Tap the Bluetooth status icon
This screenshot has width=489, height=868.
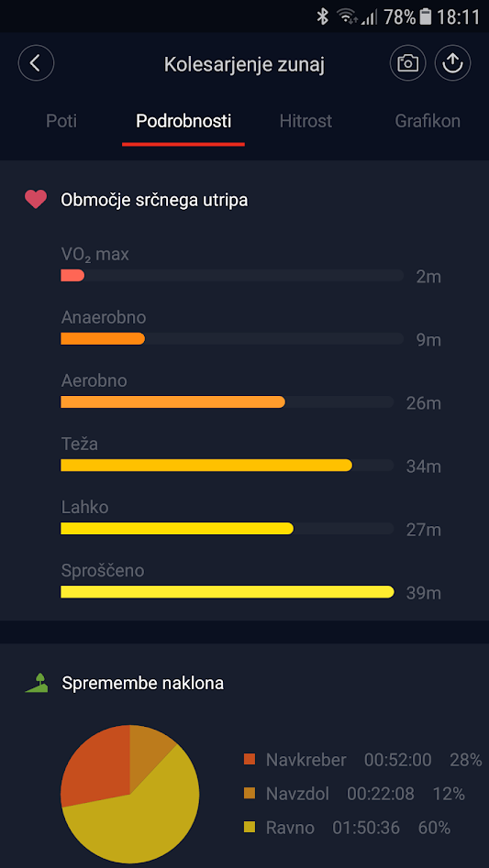click(322, 16)
